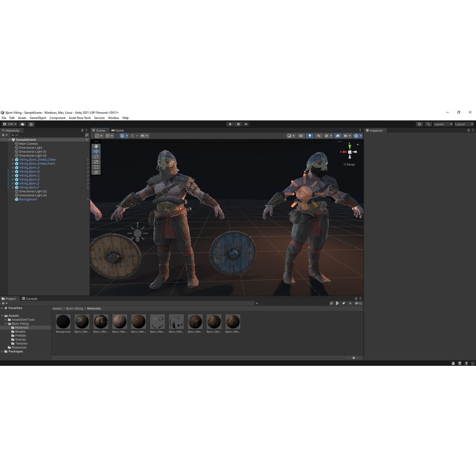Open the Layers dropdown
The image size is (476, 476).
(443, 124)
